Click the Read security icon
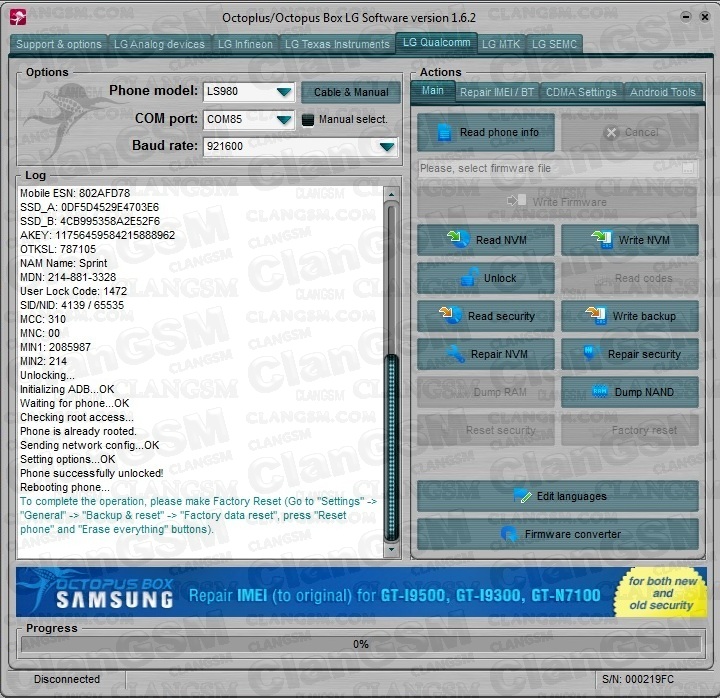Viewport: 720px width, 698px height. point(450,315)
